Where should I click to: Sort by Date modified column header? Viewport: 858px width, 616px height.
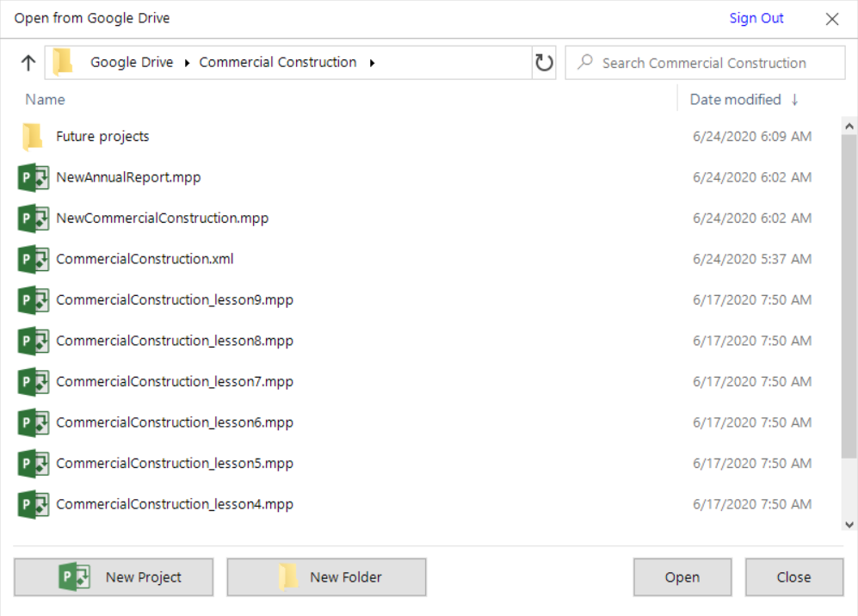736,100
